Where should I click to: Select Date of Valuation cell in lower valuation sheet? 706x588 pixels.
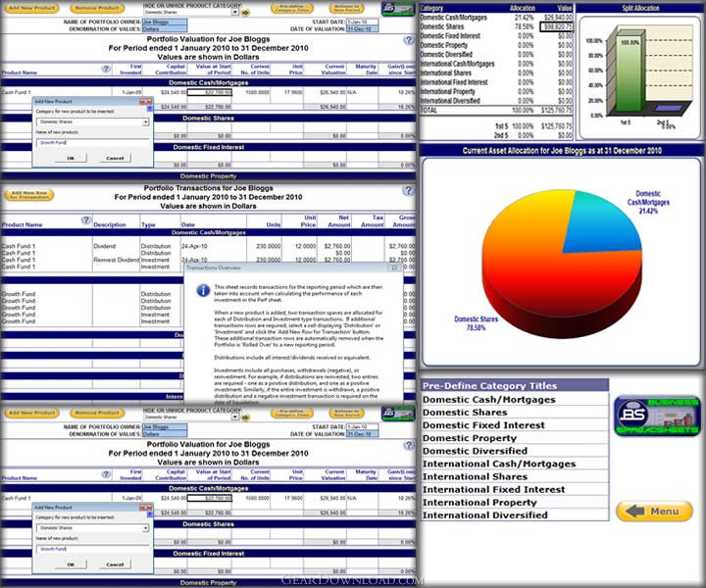click(x=363, y=434)
